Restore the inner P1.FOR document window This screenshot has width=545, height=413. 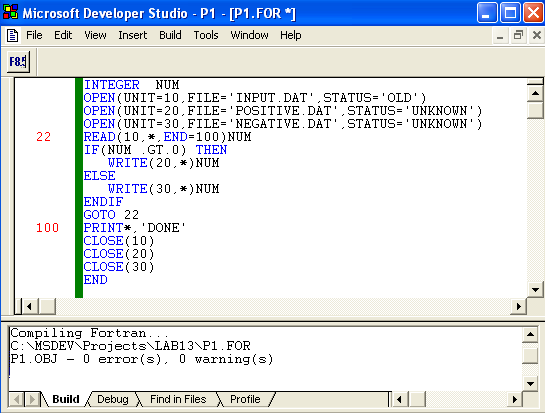tap(518, 35)
